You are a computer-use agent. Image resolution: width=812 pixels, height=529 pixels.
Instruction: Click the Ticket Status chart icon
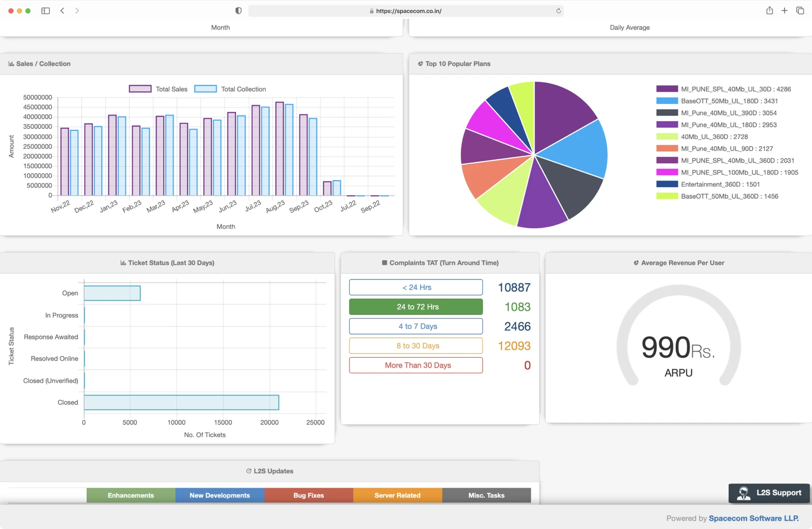[123, 263]
